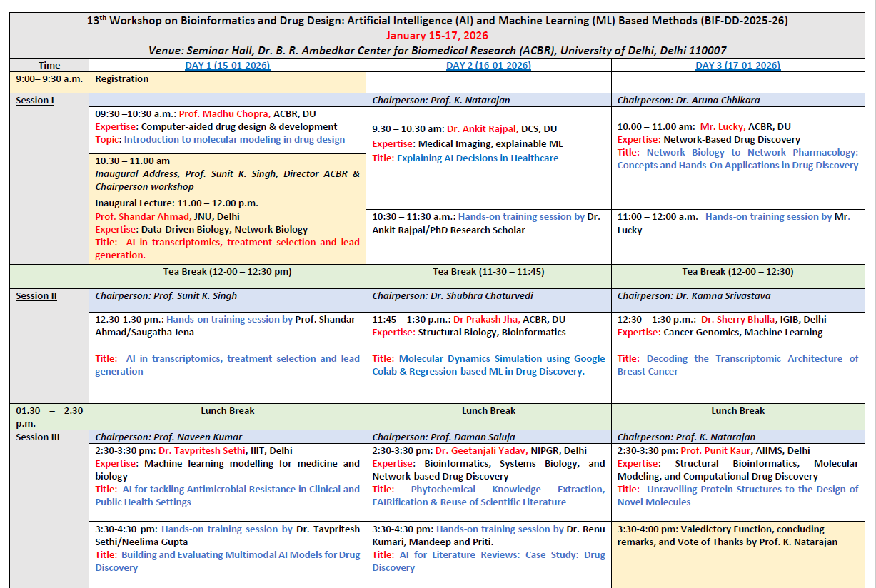The image size is (876, 588).
Task: Click the Session I row label
Action: (x=35, y=101)
